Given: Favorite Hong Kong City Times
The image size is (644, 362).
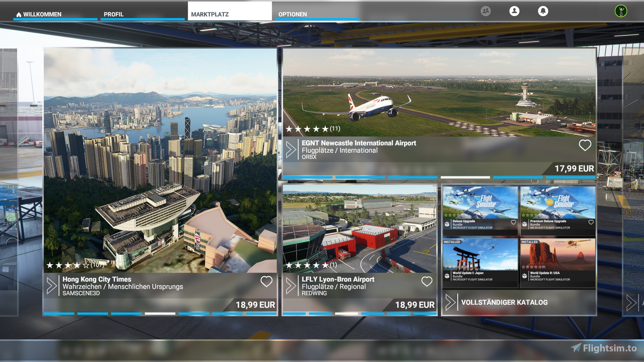Looking at the screenshot, I should click(266, 281).
